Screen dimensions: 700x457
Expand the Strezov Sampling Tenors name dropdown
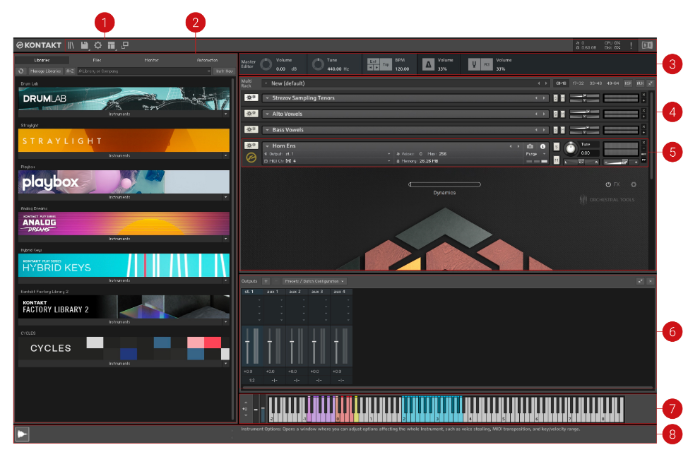[267, 98]
